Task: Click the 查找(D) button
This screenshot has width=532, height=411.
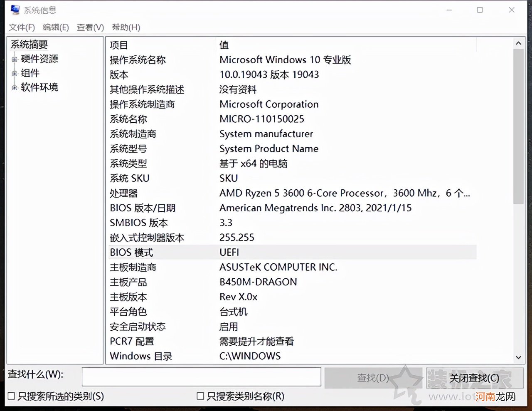Action: [373, 378]
